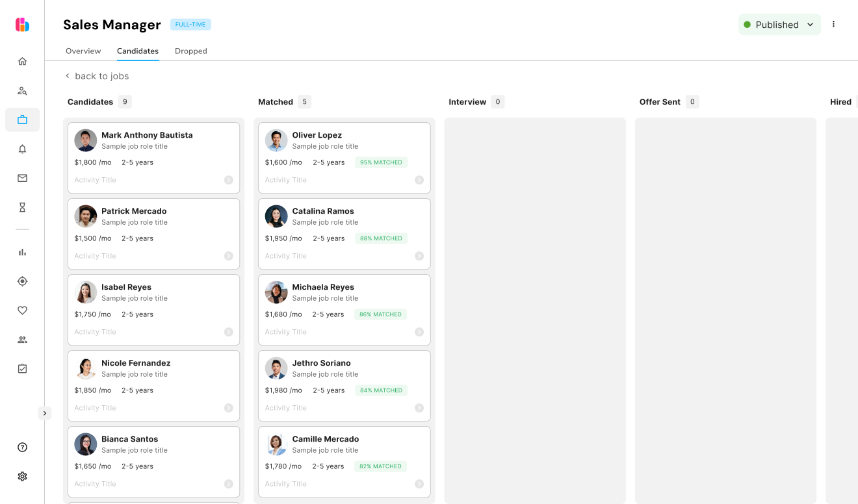The image size is (858, 504).
Task: Open the three-dot more options menu
Action: click(x=833, y=25)
